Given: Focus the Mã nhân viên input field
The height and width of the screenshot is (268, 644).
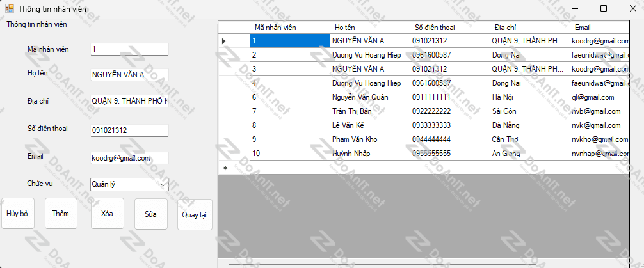Looking at the screenshot, I should (129, 49).
